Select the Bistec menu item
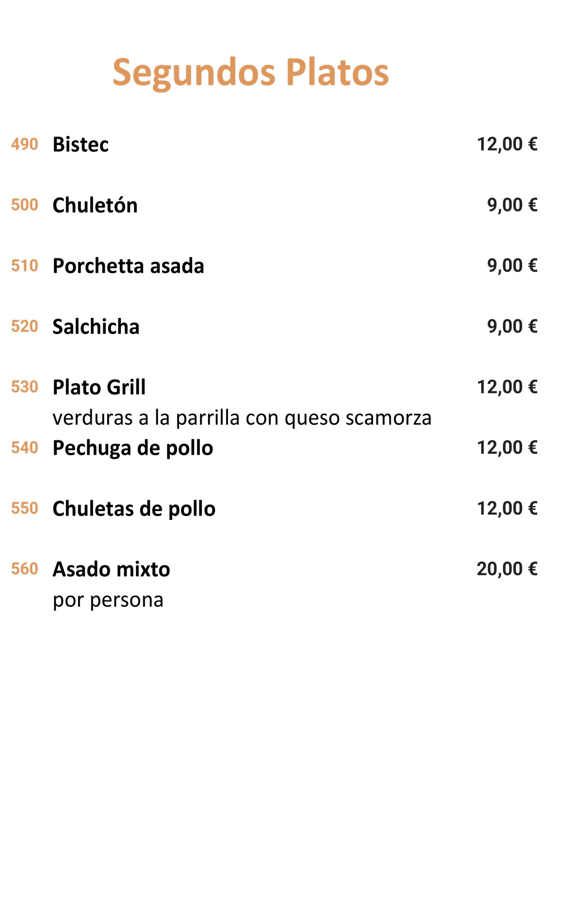Image resolution: width=588 pixels, height=917 pixels. [81, 144]
